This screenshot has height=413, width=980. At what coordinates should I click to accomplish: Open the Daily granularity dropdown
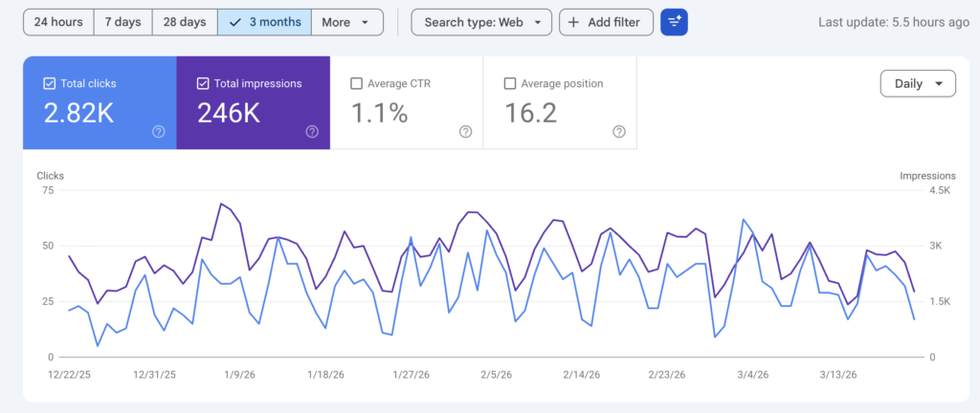(x=917, y=84)
